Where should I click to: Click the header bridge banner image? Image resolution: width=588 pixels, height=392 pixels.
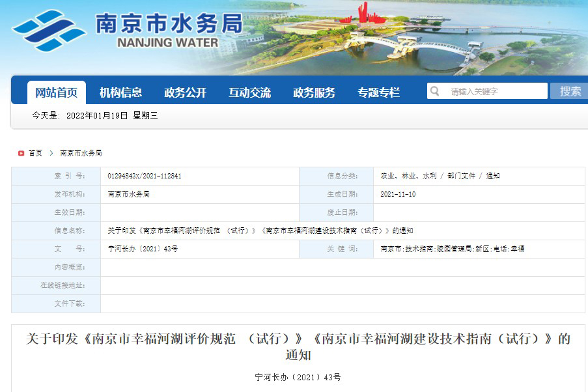pyautogui.click(x=417, y=39)
